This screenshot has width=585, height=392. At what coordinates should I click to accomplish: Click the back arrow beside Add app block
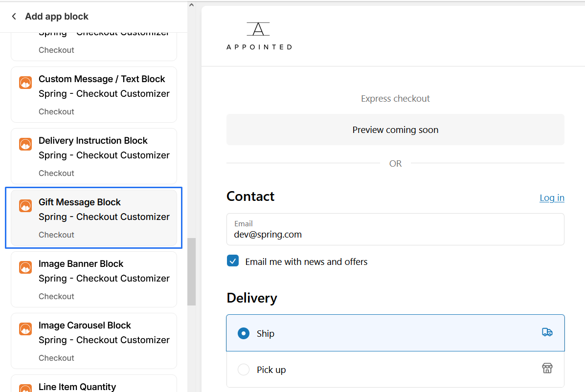pyautogui.click(x=14, y=17)
